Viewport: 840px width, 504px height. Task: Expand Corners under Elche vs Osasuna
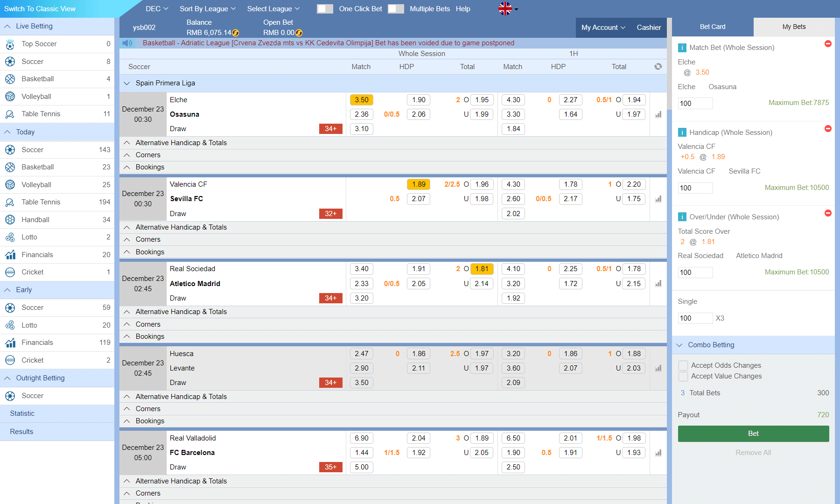[393, 155]
